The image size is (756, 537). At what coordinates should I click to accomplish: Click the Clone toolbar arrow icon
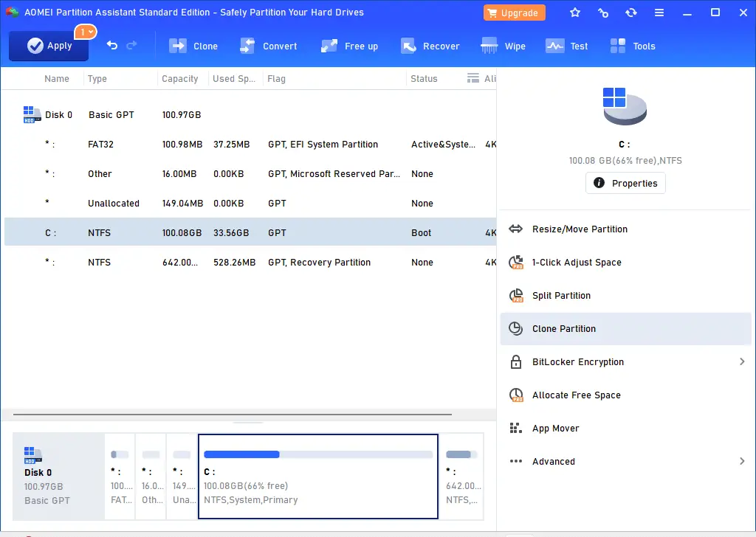177,46
